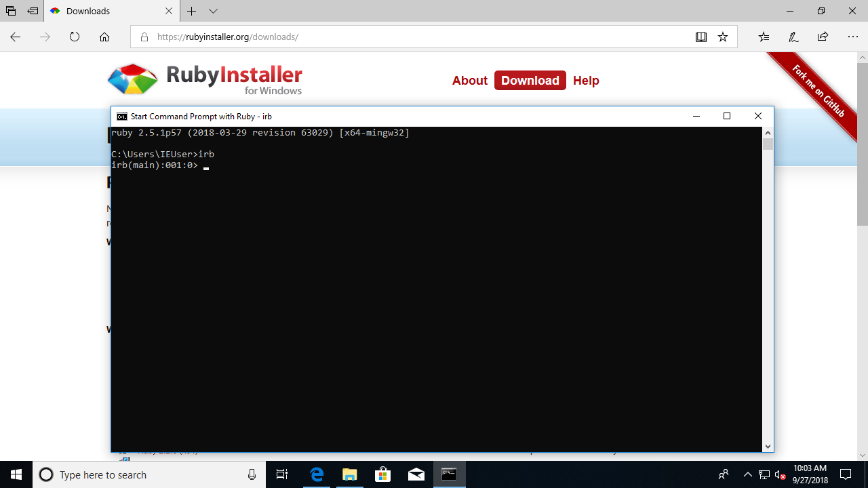Open People from the system tray
This screenshot has width=868, height=488.
point(724,474)
